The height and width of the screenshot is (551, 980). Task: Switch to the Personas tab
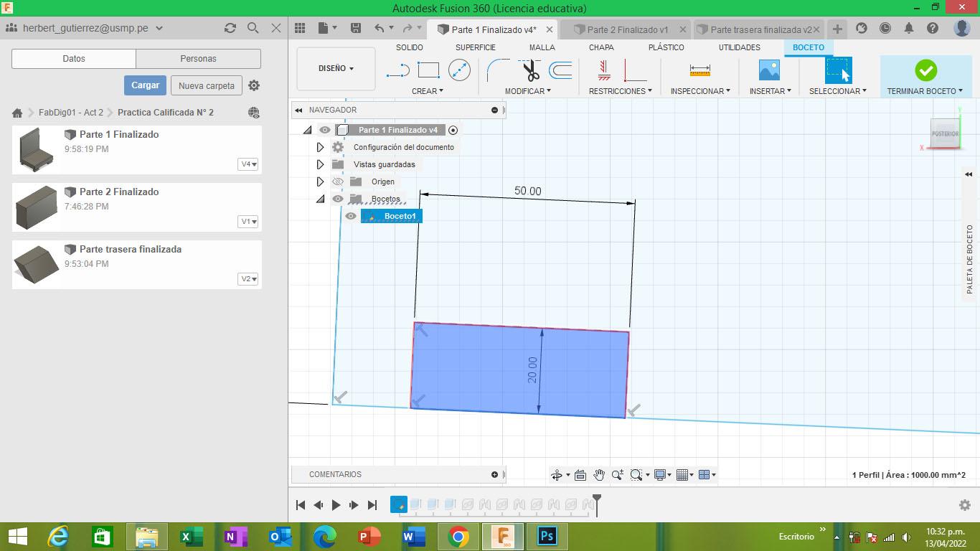coord(198,59)
